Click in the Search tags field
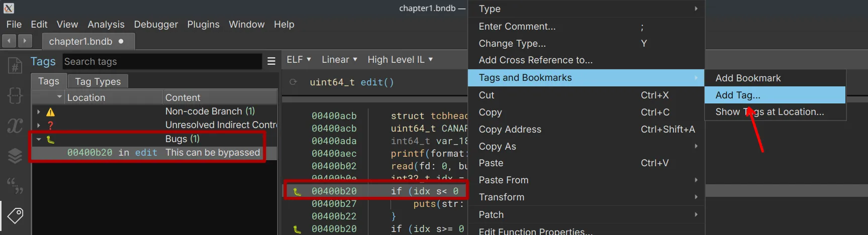 [162, 61]
